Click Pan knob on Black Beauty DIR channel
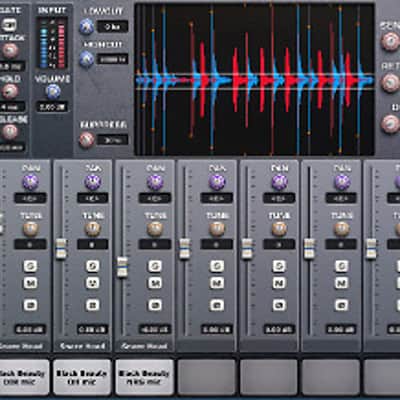Image resolution: width=400 pixels, height=400 pixels. tap(31, 182)
